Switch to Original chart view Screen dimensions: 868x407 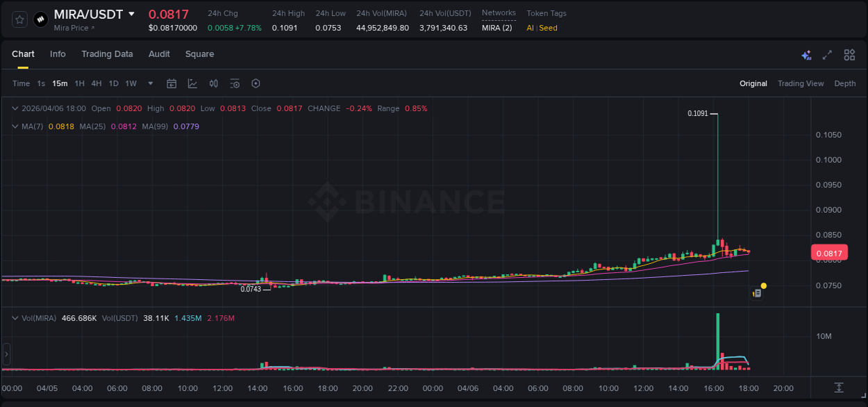(x=753, y=83)
